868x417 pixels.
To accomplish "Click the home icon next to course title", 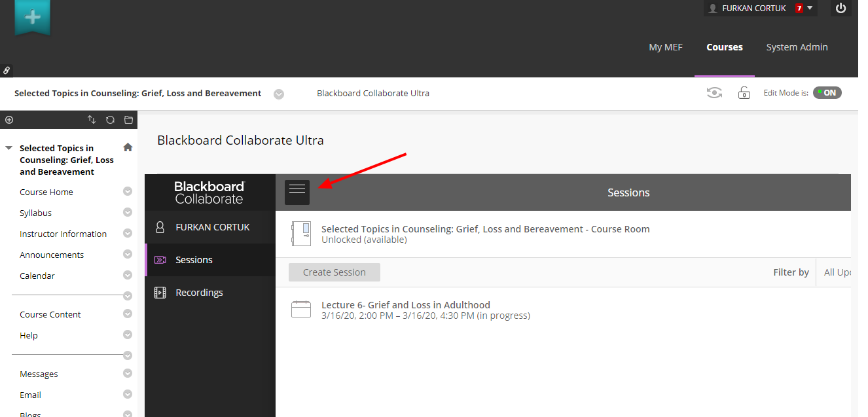I will (x=128, y=147).
